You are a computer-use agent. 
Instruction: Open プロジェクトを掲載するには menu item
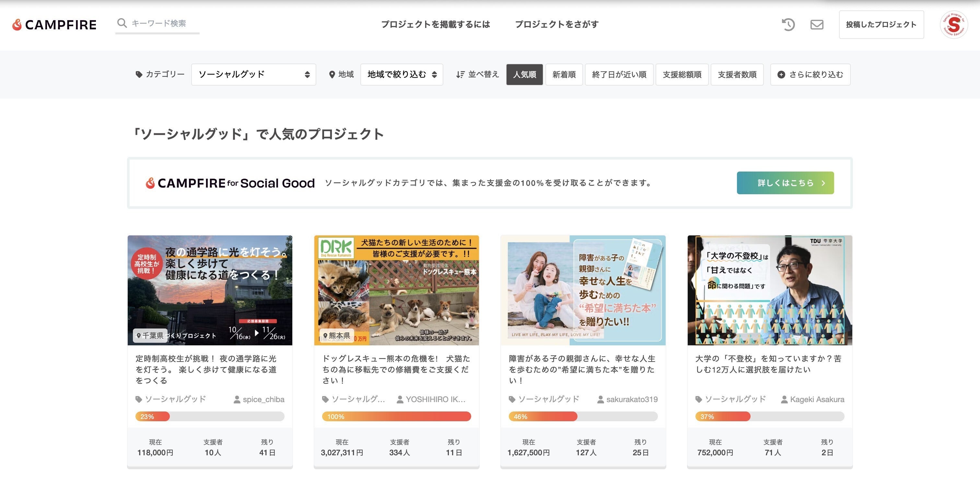[x=435, y=24]
